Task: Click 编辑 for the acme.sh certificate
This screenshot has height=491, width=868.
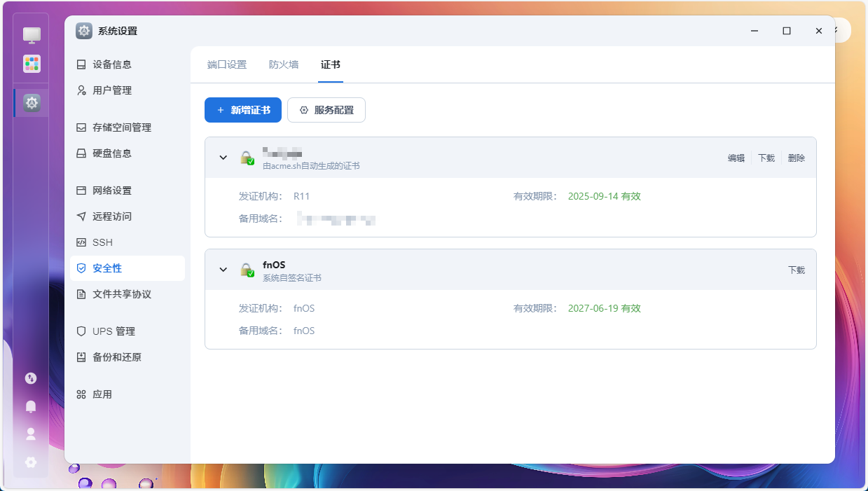Action: coord(736,158)
